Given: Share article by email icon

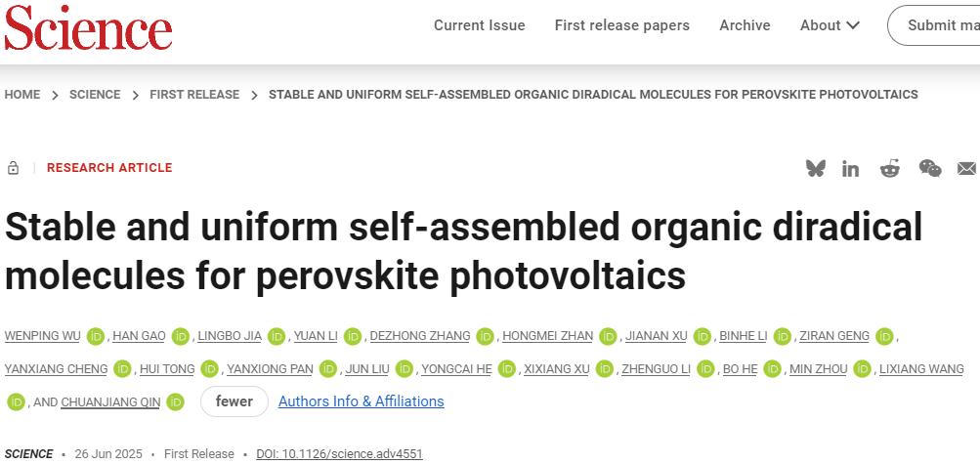Looking at the screenshot, I should pos(966,168).
